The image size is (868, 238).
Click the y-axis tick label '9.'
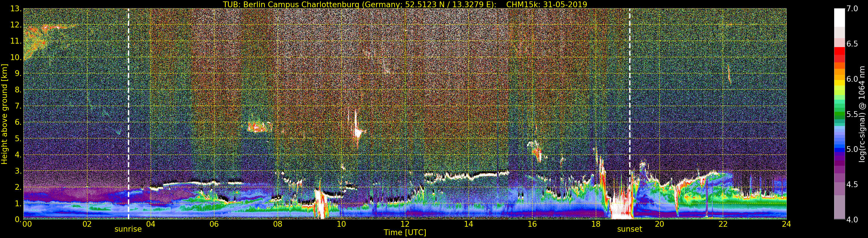(x=18, y=74)
